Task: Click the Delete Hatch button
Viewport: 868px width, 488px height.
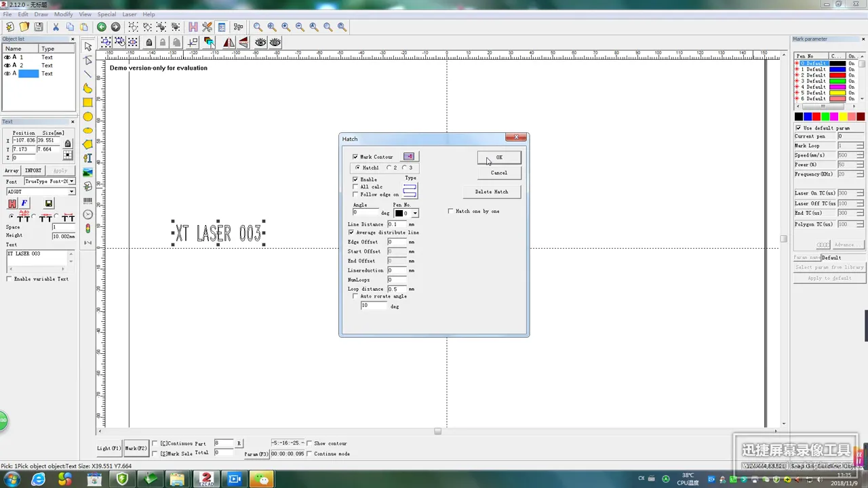Action: pos(492,192)
